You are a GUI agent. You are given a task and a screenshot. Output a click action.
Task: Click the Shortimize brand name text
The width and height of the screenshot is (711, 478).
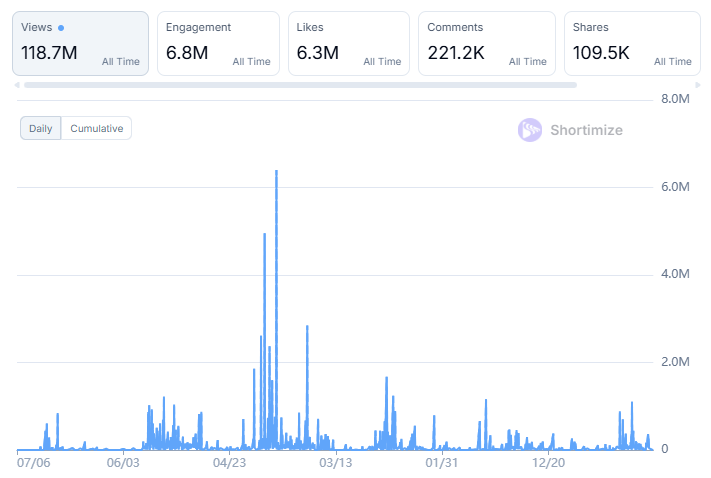(x=586, y=130)
